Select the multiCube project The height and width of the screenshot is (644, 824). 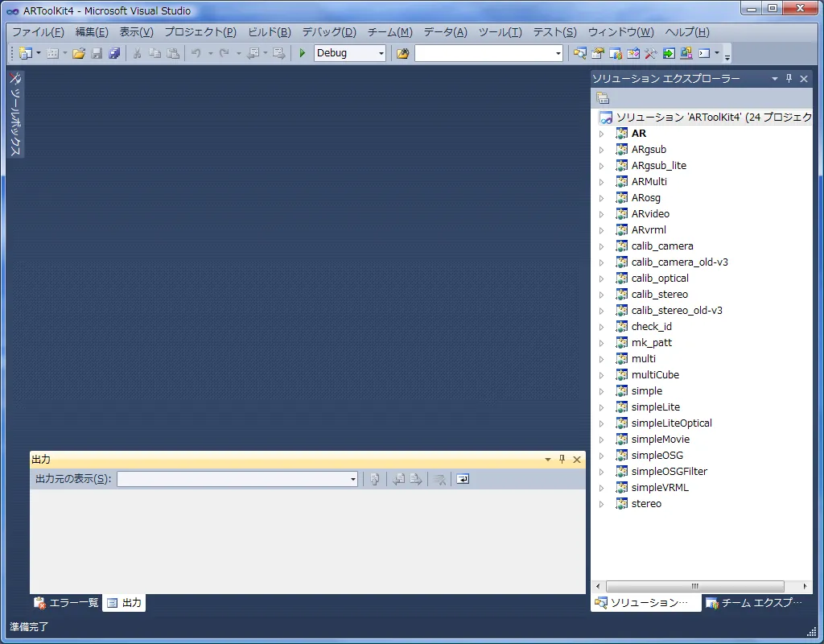[655, 375]
